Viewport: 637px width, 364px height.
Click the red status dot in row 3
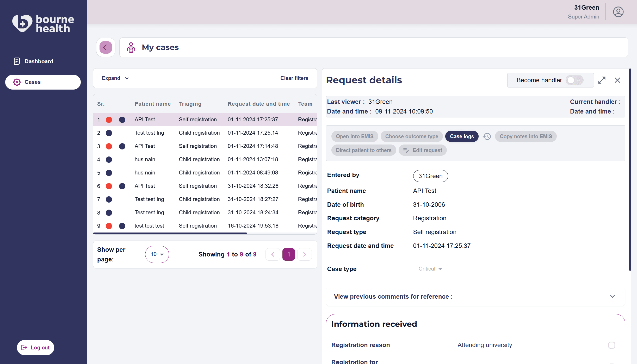[109, 146]
